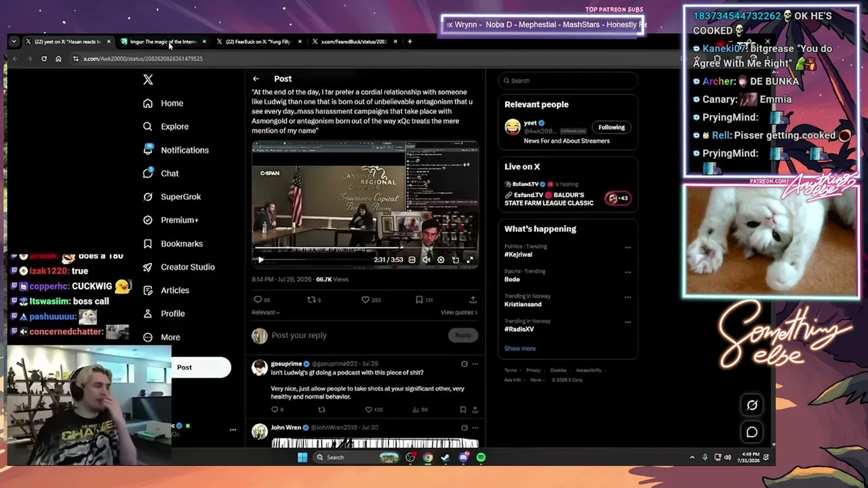
Task: Click the browser home button
Action: 58,59
